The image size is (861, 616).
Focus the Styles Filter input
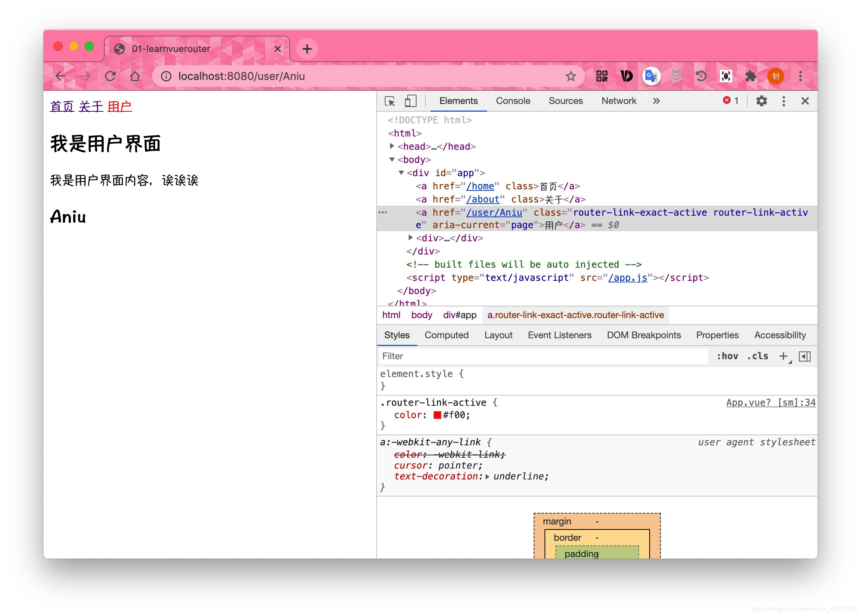point(543,356)
